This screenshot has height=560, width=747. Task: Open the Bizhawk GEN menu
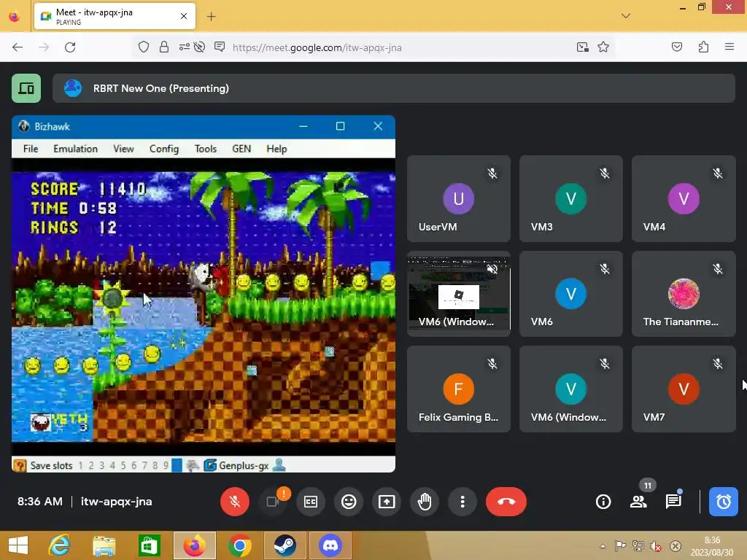point(241,149)
